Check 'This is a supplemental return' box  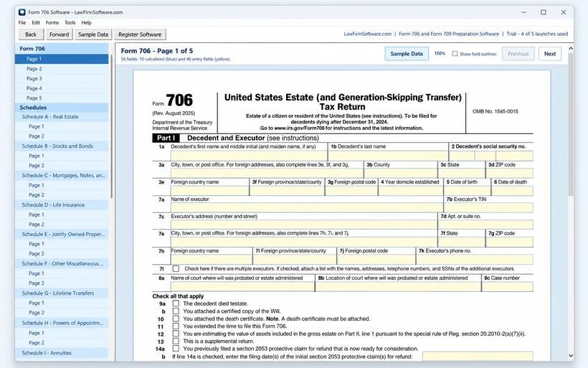point(176,341)
